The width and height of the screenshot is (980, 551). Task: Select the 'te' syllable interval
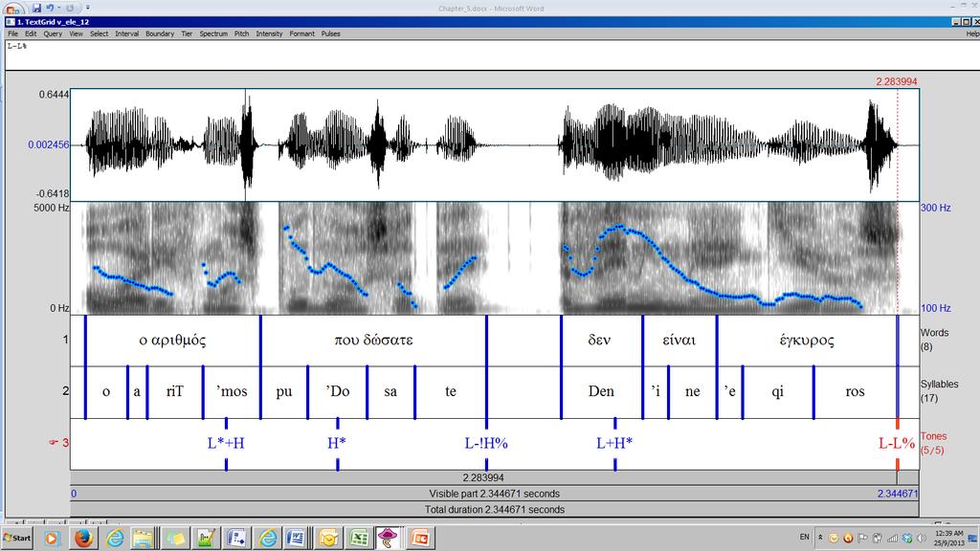pyautogui.click(x=451, y=391)
